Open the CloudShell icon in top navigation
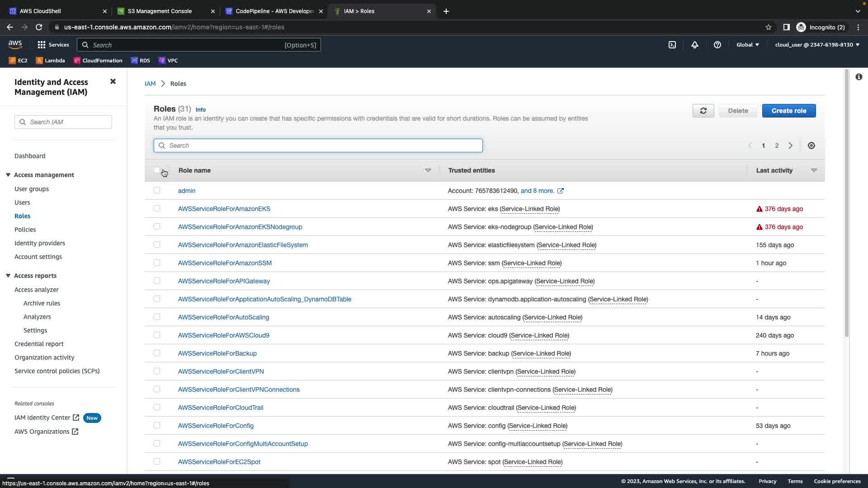Image resolution: width=868 pixels, height=488 pixels. tap(672, 45)
